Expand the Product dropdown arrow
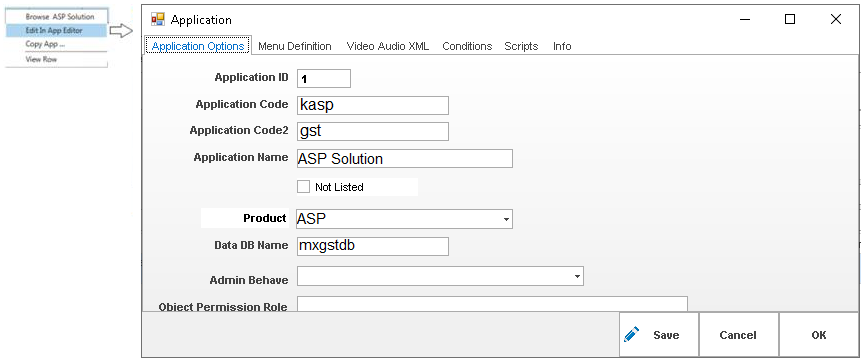Viewport: 863px width, 361px height. (x=506, y=219)
